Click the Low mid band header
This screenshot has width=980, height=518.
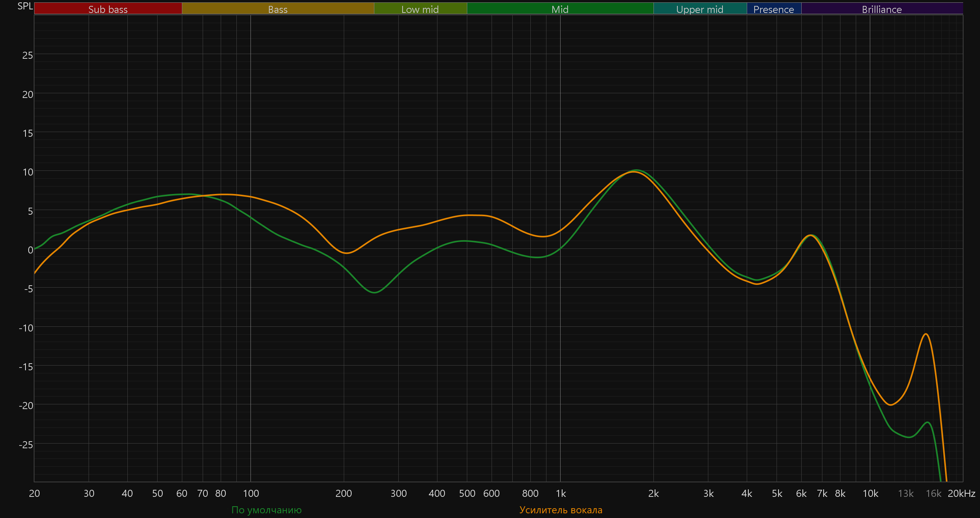click(x=420, y=9)
